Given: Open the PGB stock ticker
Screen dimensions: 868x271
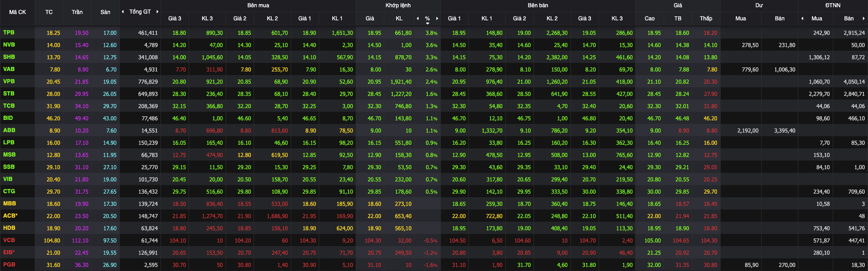Looking at the screenshot, I should click(9, 265).
